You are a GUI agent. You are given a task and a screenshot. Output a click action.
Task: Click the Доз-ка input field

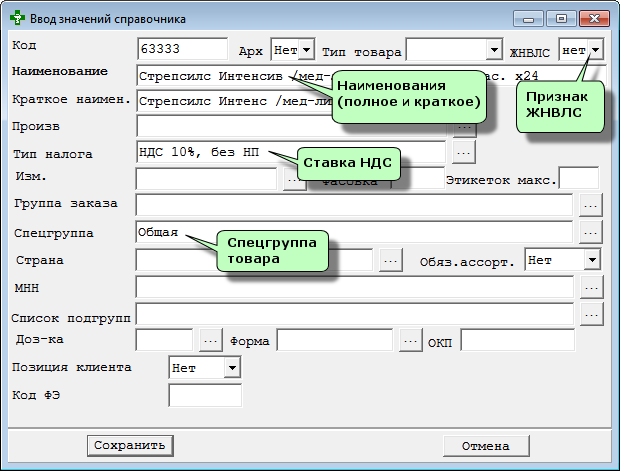click(164, 340)
